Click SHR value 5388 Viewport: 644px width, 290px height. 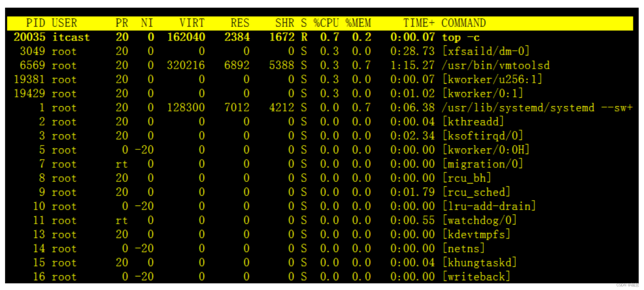click(282, 65)
